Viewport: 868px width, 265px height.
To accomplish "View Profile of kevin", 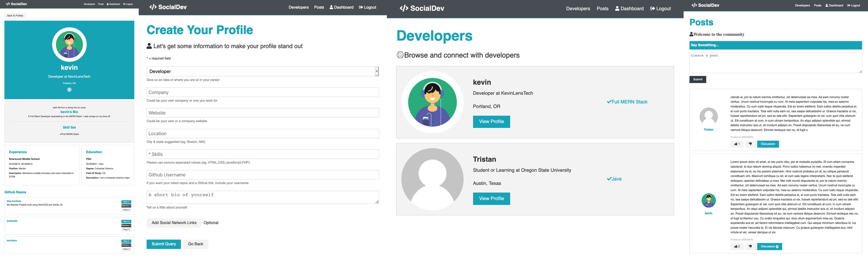I will (491, 122).
